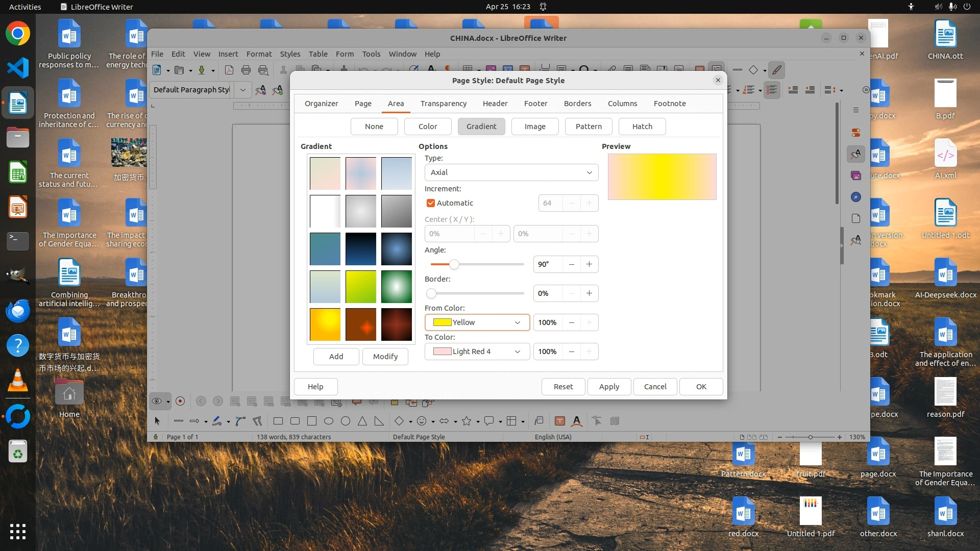Click the Stars and Banners shape icon

(466, 421)
